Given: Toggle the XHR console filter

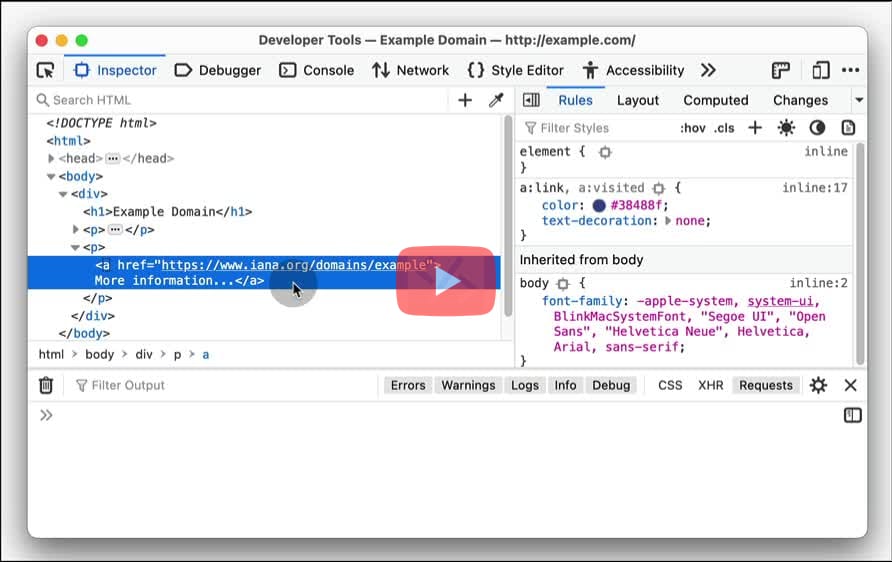Looking at the screenshot, I should [711, 385].
